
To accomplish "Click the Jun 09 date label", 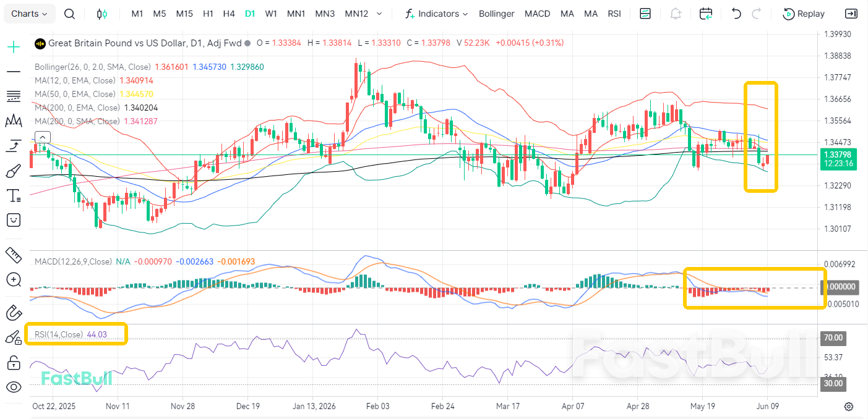I will (767, 406).
